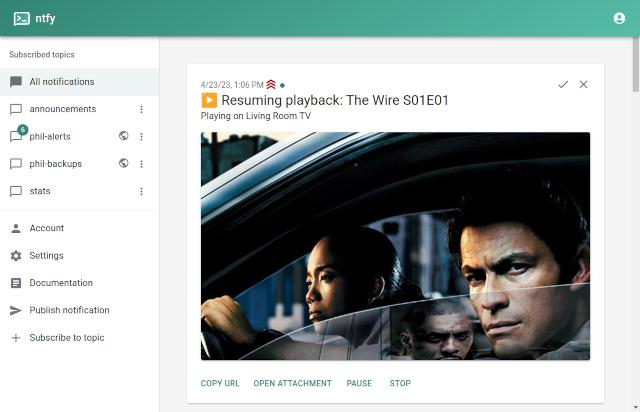Open the three-dot menu for announcements
The image size is (640, 412).
coord(141,109)
